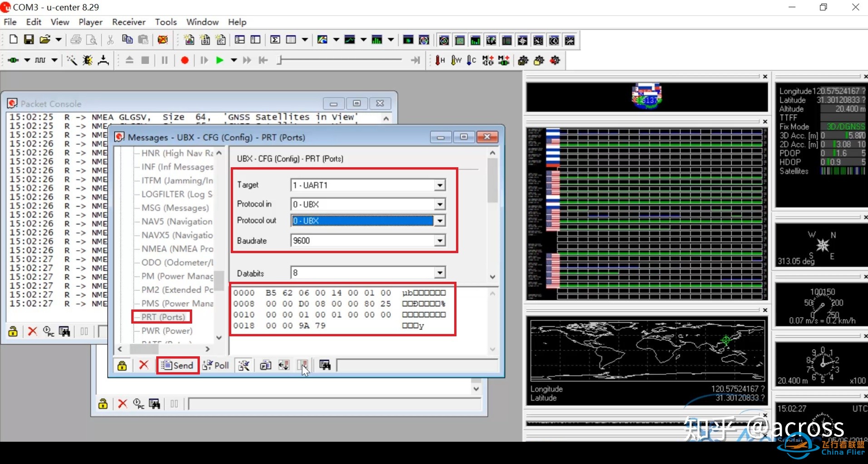Screen dimensions: 868x464
Task: Open the Open folder dropdown arrow
Action: click(x=58, y=40)
